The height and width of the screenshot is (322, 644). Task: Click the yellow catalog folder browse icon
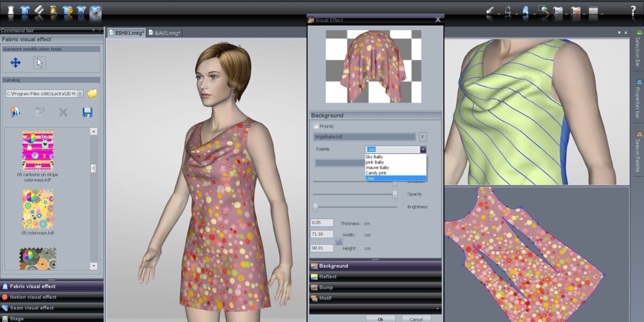pyautogui.click(x=92, y=93)
